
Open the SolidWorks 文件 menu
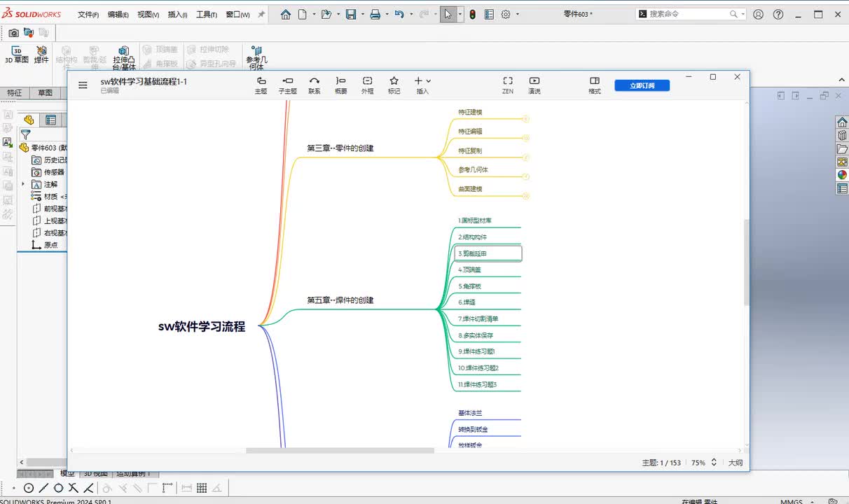pos(88,15)
